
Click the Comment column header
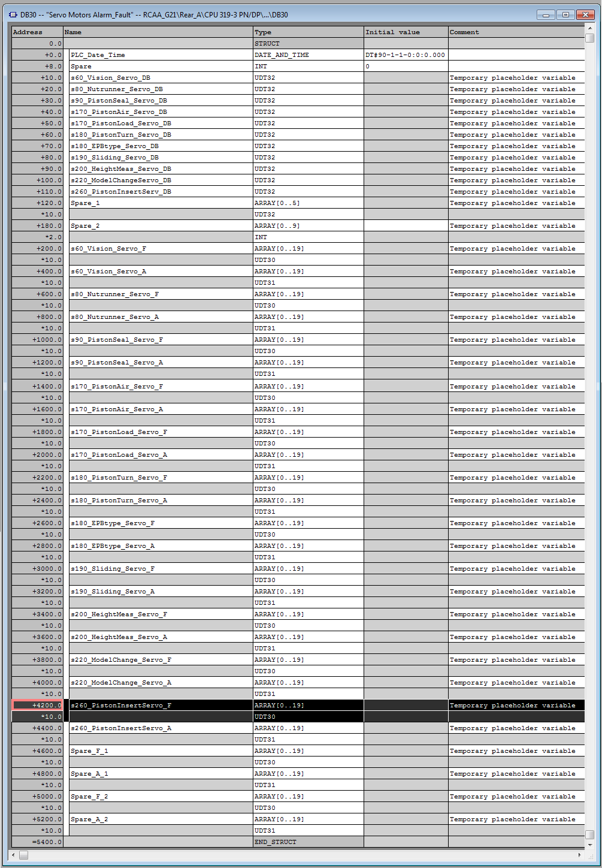click(516, 32)
